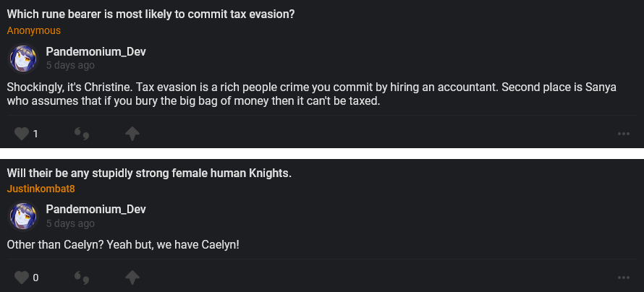The height and width of the screenshot is (292, 644).
Task: Click the Anonymous asker label
Action: [x=34, y=31]
